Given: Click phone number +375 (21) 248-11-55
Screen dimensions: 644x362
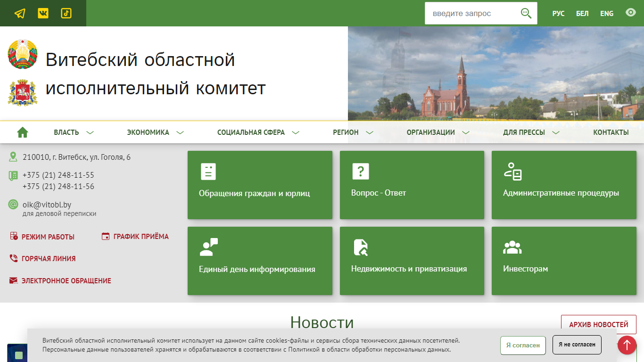Looking at the screenshot, I should pos(58,175).
